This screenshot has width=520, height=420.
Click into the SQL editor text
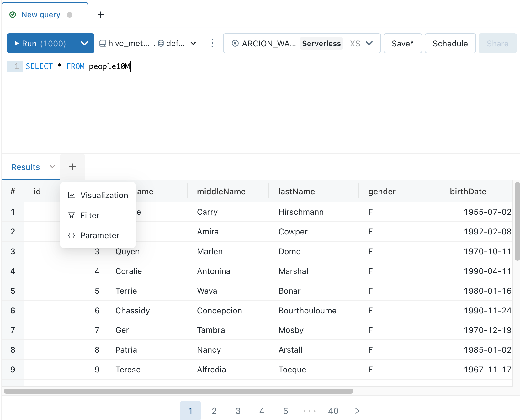point(78,66)
